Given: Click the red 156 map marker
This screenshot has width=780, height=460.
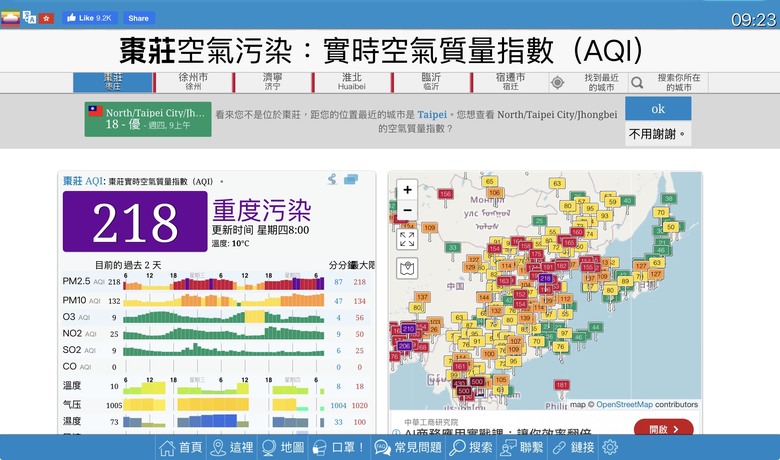Looking at the screenshot, I should (445, 194).
